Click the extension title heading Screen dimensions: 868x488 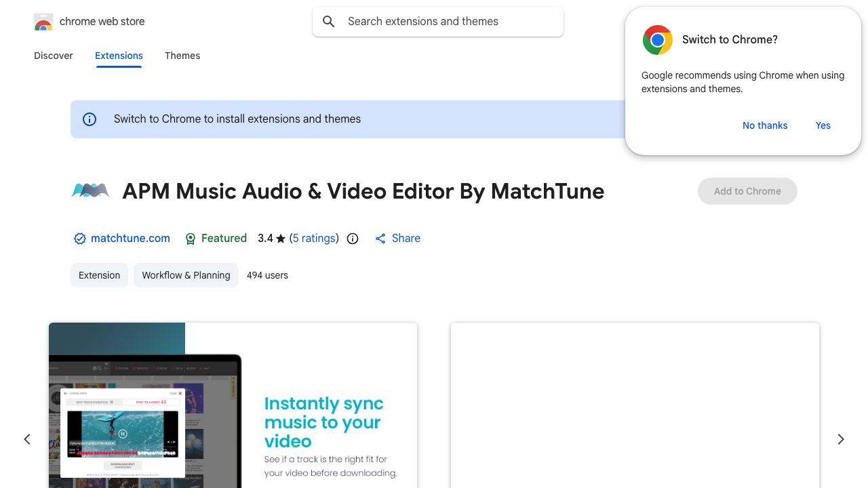(363, 191)
